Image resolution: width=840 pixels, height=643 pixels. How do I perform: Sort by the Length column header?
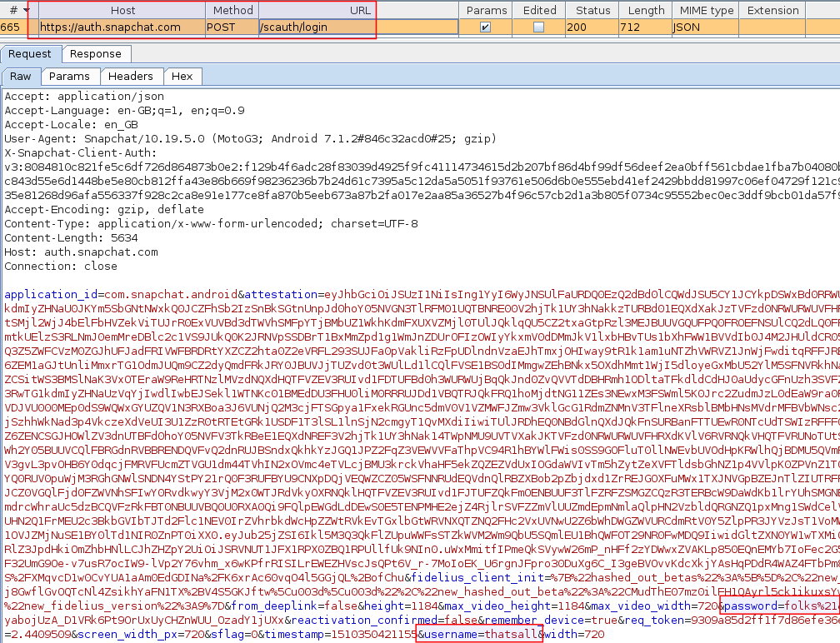pyautogui.click(x=646, y=10)
